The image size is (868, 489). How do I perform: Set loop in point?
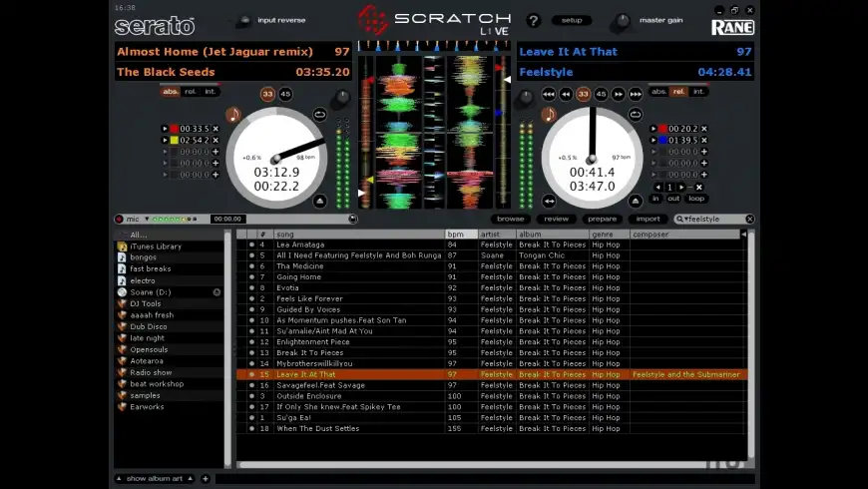coord(655,199)
